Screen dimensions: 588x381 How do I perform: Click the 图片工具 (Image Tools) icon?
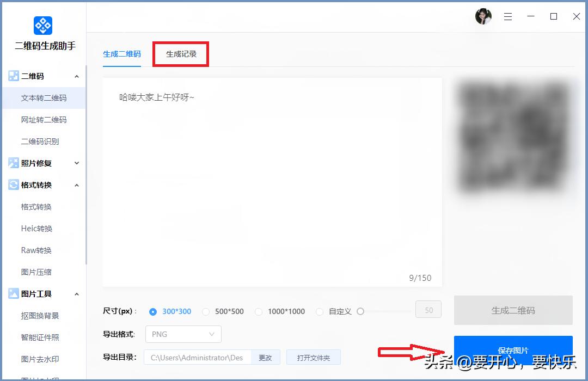click(15, 293)
